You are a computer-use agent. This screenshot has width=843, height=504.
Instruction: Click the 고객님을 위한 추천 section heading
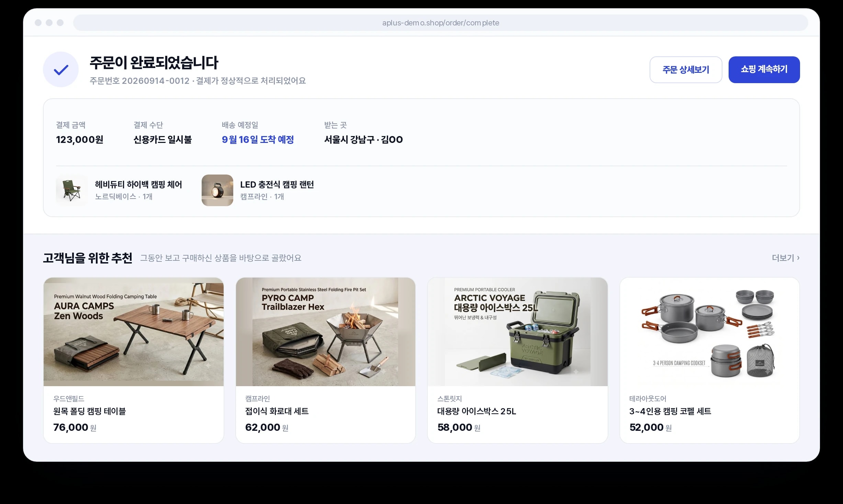pyautogui.click(x=88, y=258)
